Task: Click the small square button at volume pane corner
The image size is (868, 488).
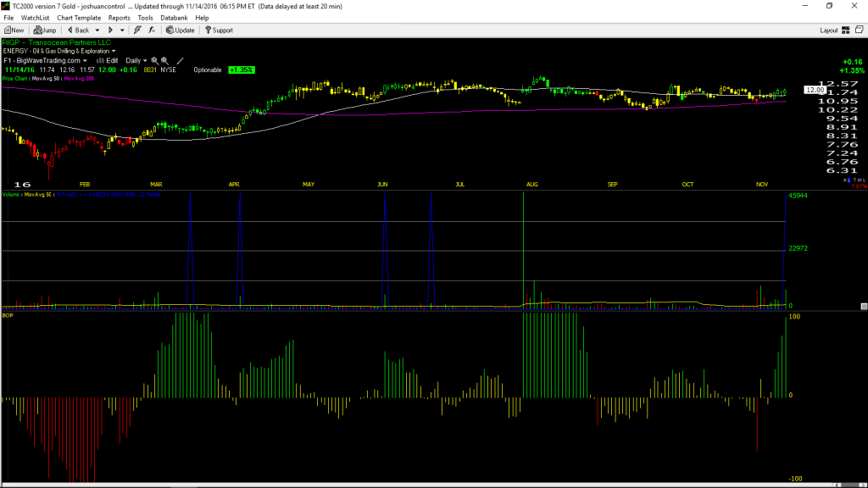Action: click(x=864, y=306)
